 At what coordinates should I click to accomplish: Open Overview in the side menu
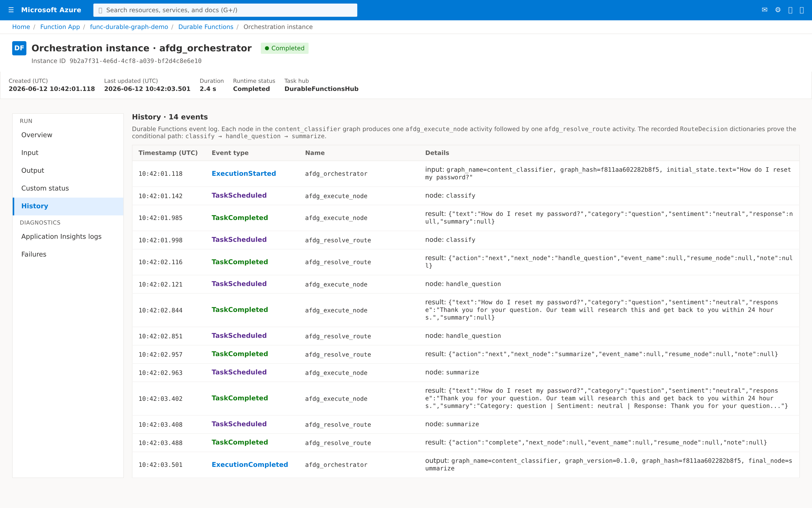click(68, 135)
